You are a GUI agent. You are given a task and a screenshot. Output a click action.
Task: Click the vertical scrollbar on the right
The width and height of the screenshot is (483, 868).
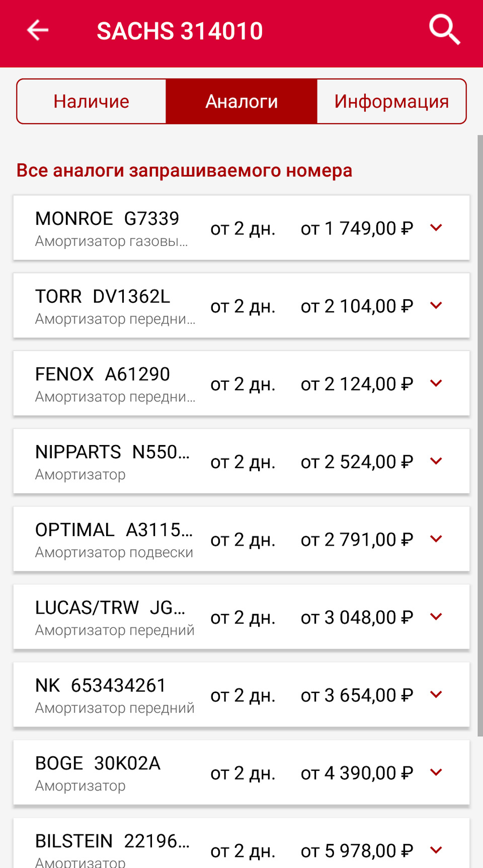point(480,436)
